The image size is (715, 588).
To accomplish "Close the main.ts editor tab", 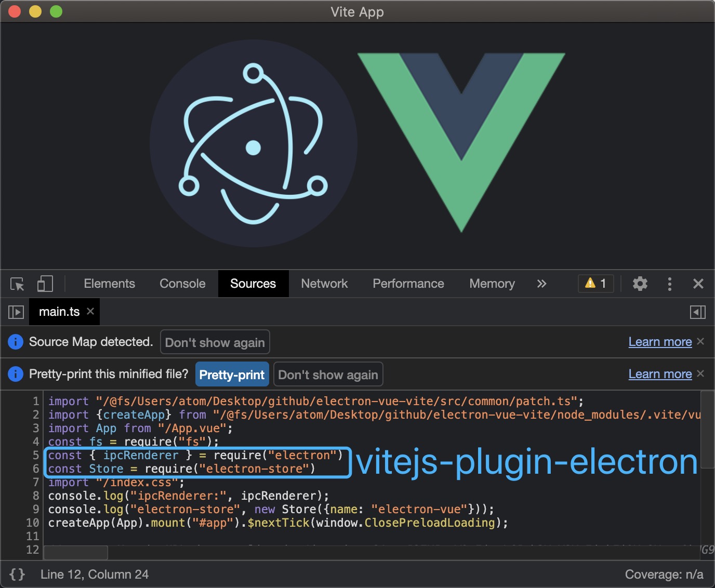I will 90,312.
